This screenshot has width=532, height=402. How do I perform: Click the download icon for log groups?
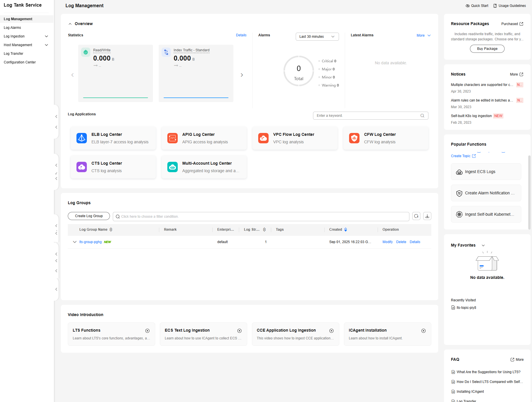point(427,216)
